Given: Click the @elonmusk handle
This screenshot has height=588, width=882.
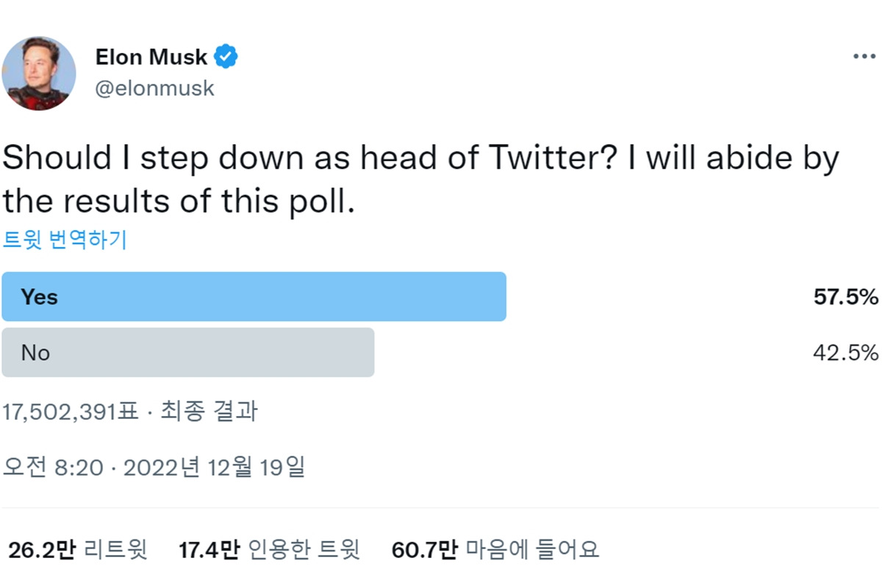Looking at the screenshot, I should click(x=155, y=88).
